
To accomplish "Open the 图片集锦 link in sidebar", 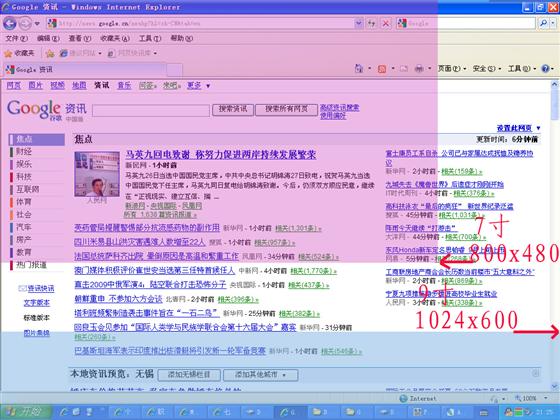I will click(36, 333).
